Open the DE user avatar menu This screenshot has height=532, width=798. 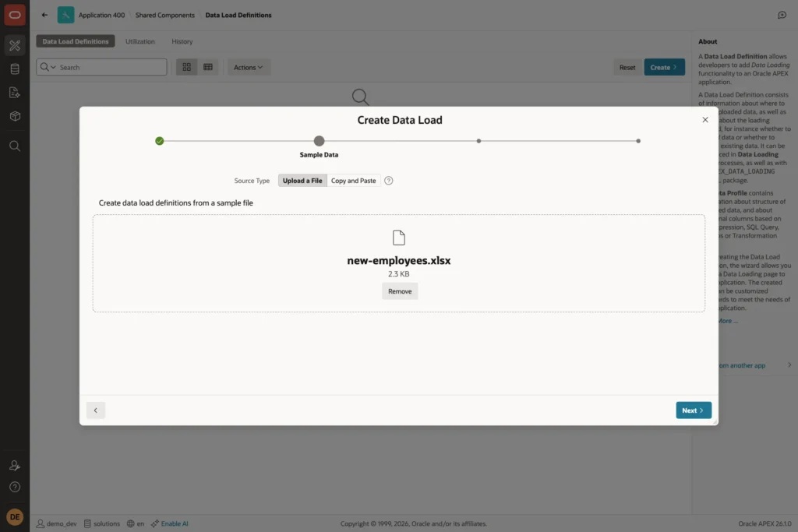[15, 516]
